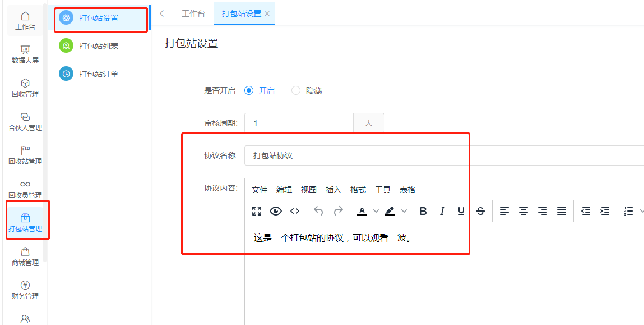This screenshot has width=644, height=325.
Task: Open 合伙人管理 sidebar item
Action: click(25, 122)
